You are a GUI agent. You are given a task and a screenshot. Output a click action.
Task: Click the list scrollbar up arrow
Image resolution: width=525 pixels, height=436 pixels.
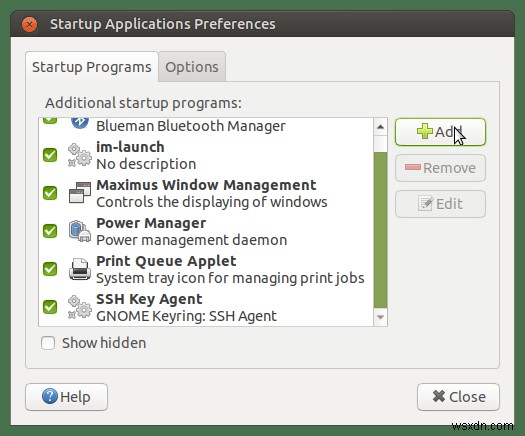tap(380, 127)
